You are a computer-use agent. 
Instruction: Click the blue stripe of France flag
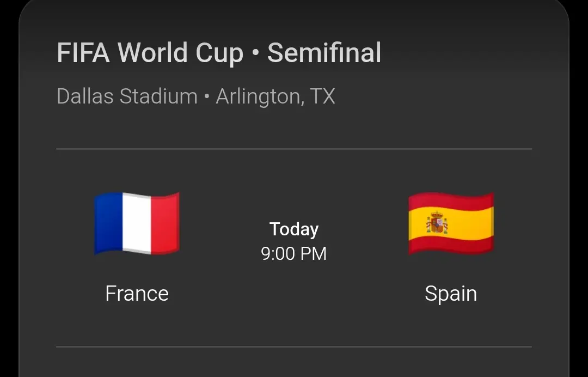pos(108,223)
